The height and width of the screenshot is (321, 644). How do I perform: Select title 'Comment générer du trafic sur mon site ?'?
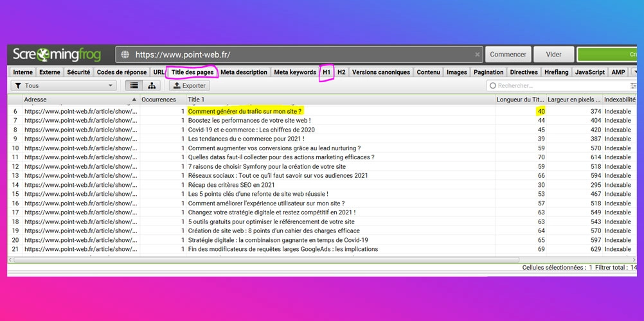245,111
